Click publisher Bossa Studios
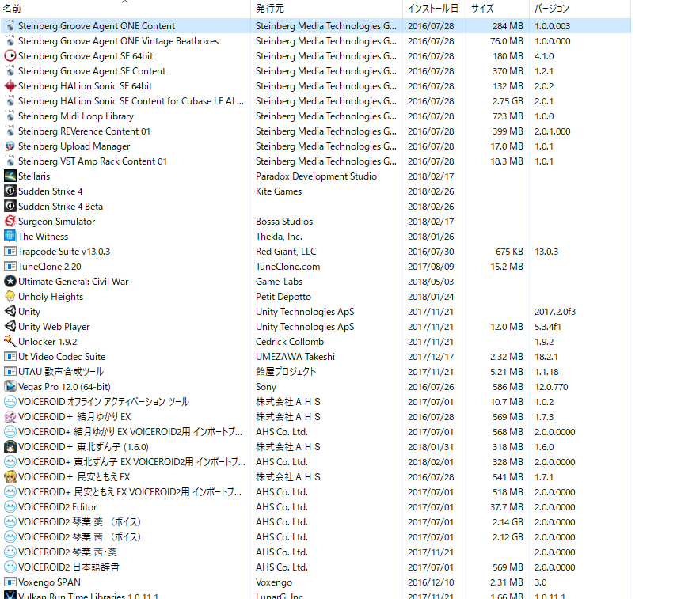Image resolution: width=700 pixels, height=599 pixels. pos(284,222)
